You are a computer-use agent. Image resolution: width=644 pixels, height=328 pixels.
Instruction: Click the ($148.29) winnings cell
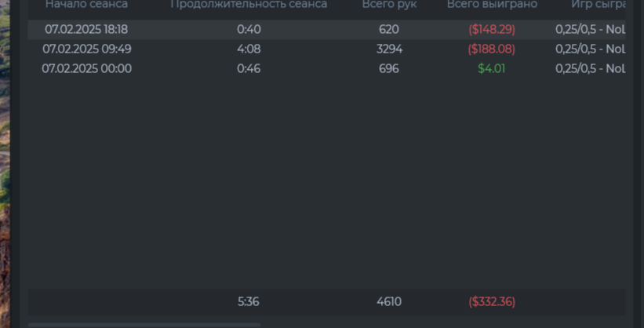492,30
